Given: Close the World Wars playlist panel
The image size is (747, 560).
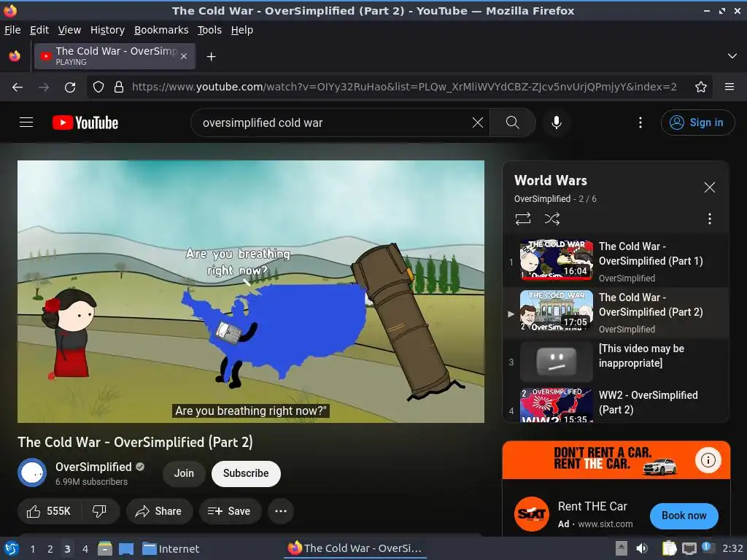Looking at the screenshot, I should pos(709,187).
